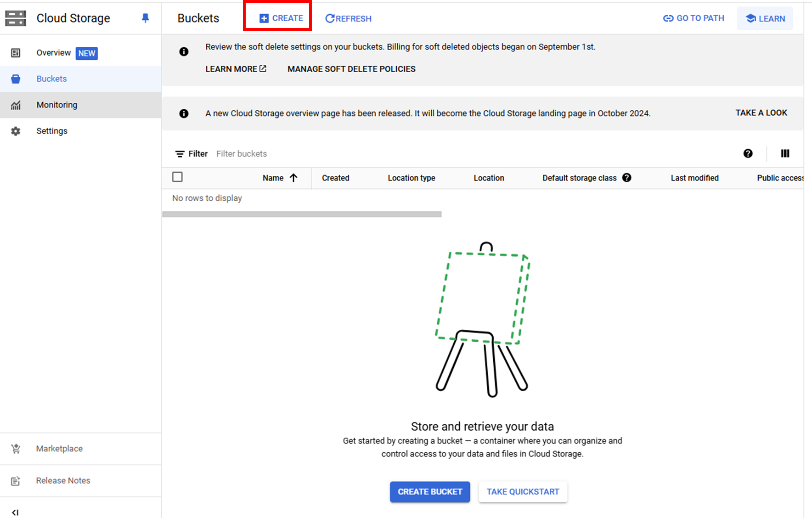The height and width of the screenshot is (518, 812).
Task: Sort by the Location column header
Action: pos(489,178)
